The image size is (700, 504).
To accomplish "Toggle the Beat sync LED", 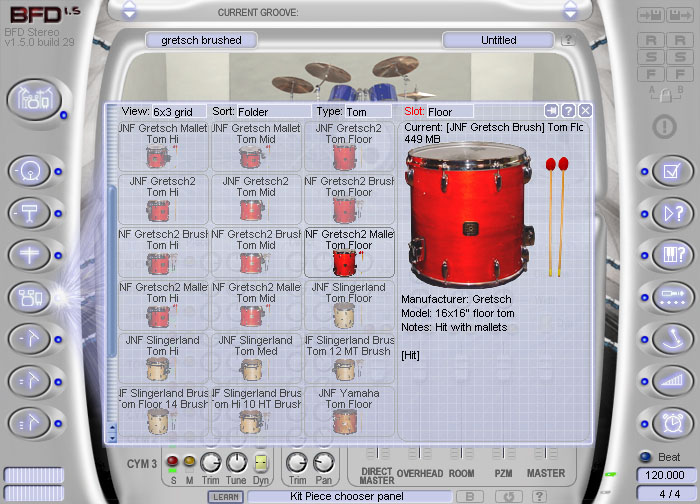I will (x=645, y=457).
